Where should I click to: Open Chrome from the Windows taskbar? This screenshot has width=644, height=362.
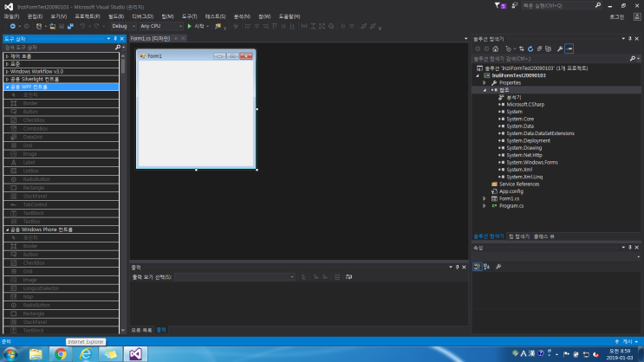pos(61,354)
